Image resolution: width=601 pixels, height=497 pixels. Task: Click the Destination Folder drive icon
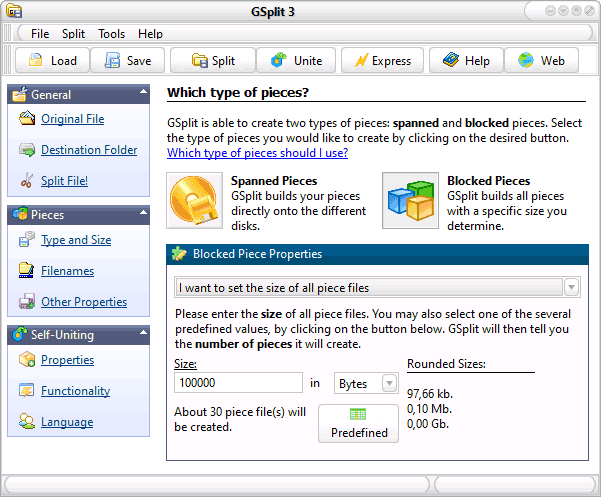(26, 150)
